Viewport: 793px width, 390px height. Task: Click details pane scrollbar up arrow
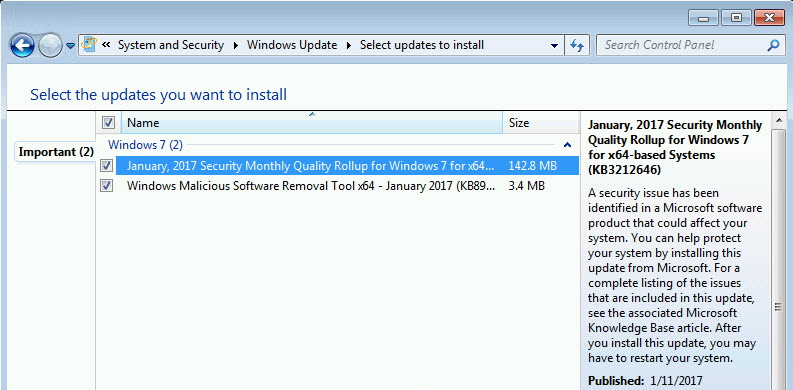(x=779, y=121)
